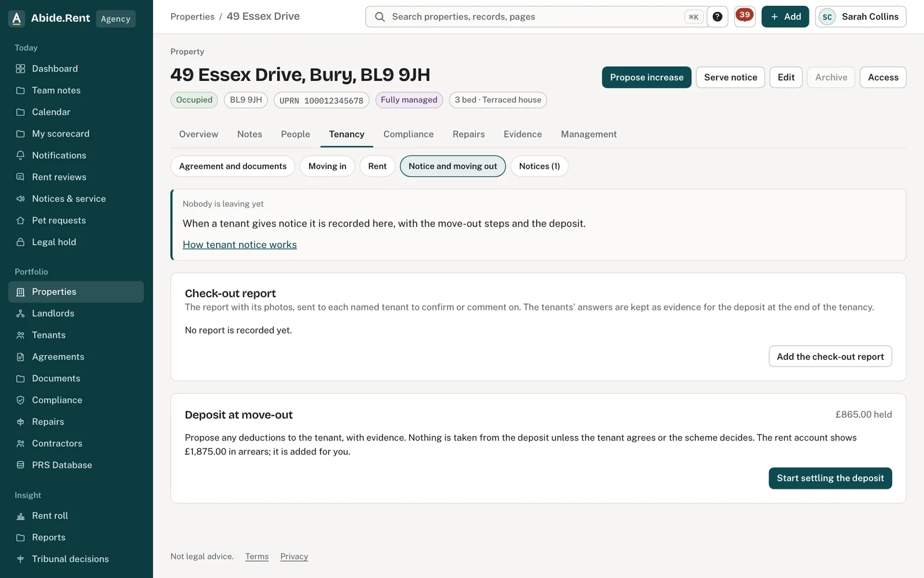Select the Management tab

pos(588,134)
